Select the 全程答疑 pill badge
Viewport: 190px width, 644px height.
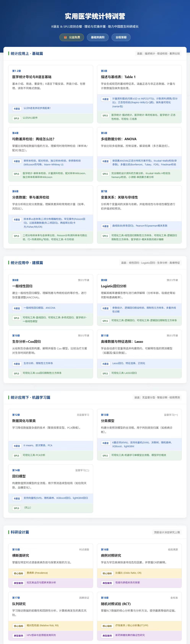121,37
